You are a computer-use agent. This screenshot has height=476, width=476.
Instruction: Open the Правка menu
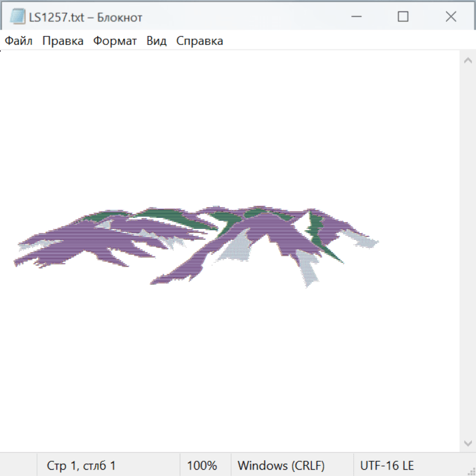coord(62,41)
